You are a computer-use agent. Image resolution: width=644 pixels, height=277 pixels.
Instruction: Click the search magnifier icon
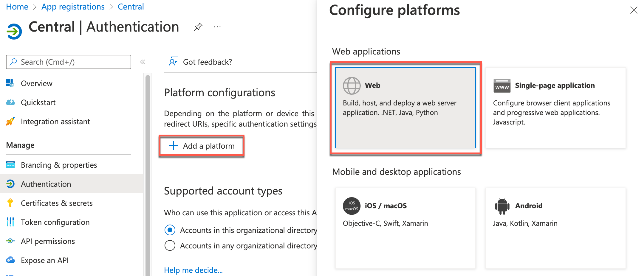coord(13,62)
